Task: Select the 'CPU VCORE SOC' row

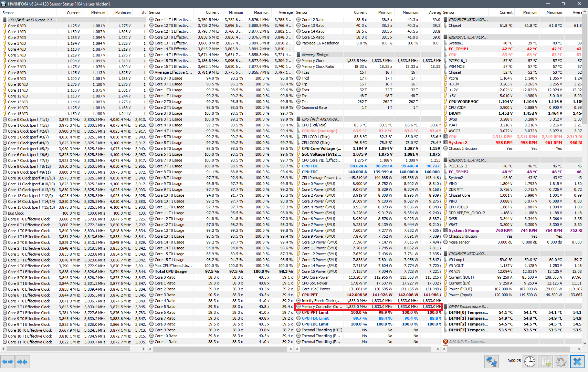Action: coord(512,102)
